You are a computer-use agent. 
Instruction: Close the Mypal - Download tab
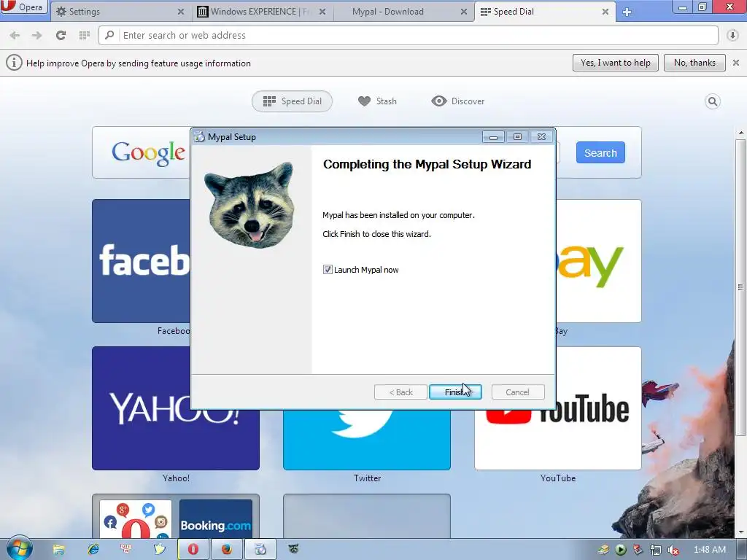pyautogui.click(x=463, y=12)
